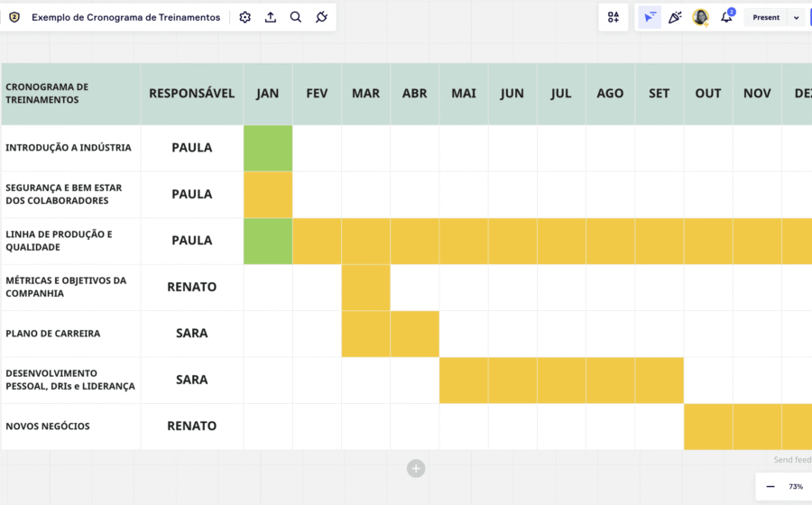The width and height of the screenshot is (812, 505).
Task: Select the MAR column header
Action: point(365,94)
